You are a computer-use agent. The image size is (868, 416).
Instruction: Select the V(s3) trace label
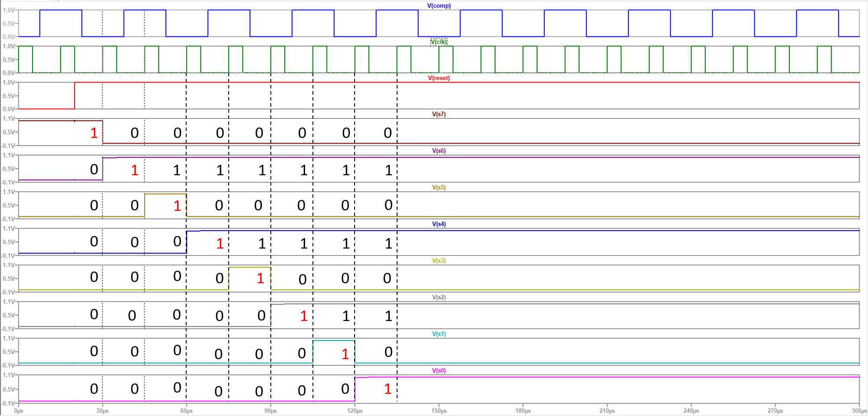[439, 261]
